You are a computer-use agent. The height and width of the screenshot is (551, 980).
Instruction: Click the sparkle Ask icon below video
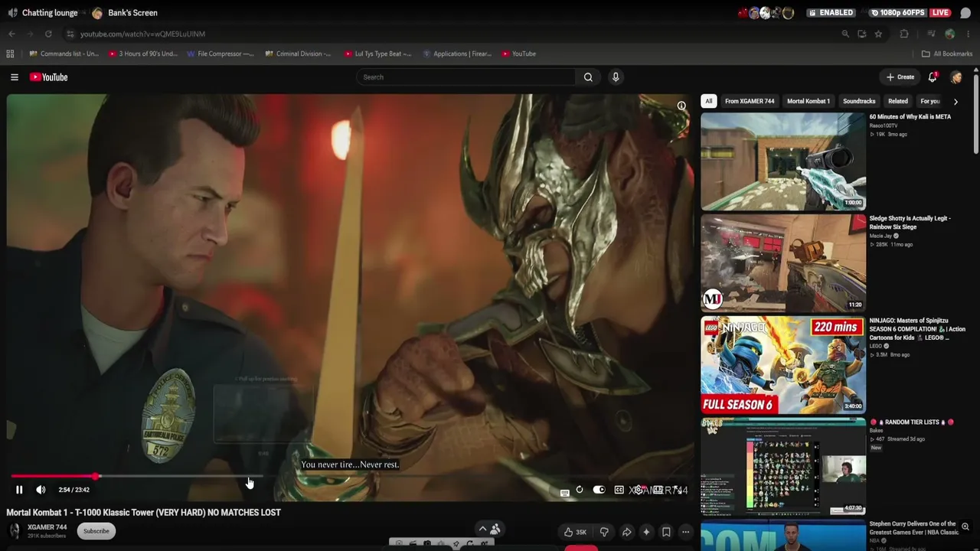point(646,532)
